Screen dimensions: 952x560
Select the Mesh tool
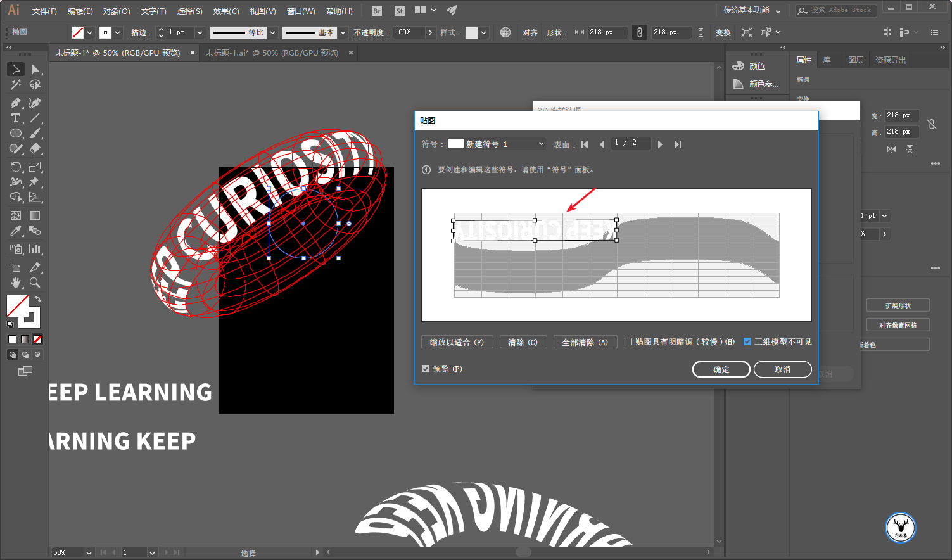[x=16, y=215]
